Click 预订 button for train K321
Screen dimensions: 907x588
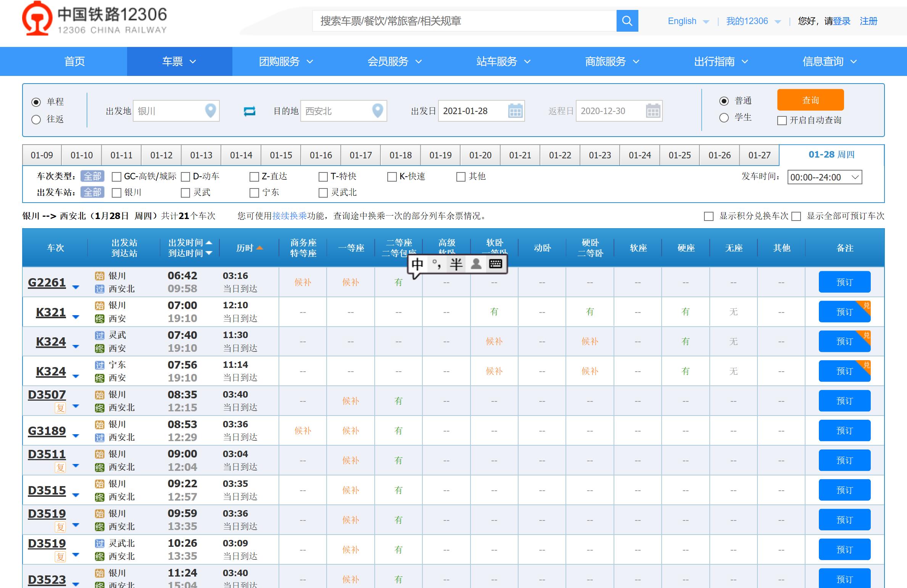[x=844, y=312]
